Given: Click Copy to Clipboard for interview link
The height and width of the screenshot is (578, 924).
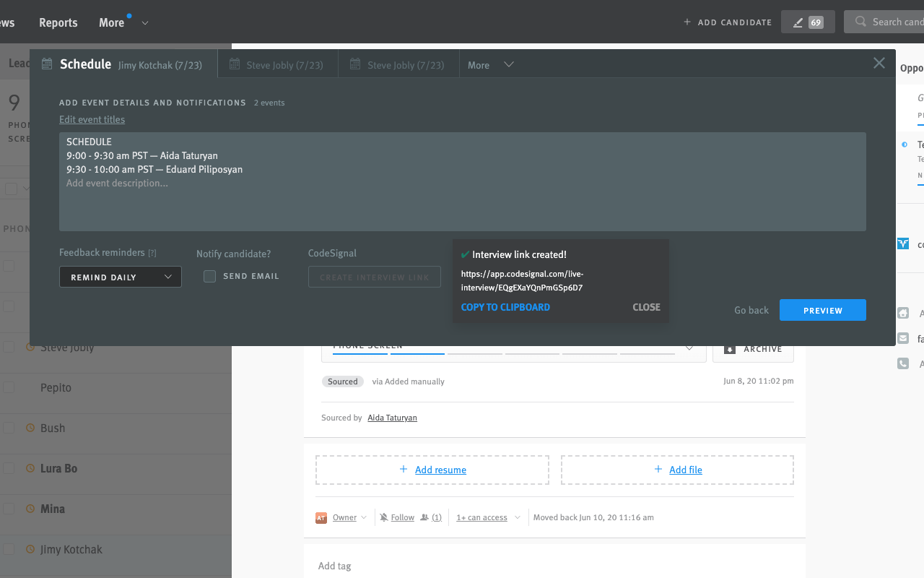Looking at the screenshot, I should (505, 307).
